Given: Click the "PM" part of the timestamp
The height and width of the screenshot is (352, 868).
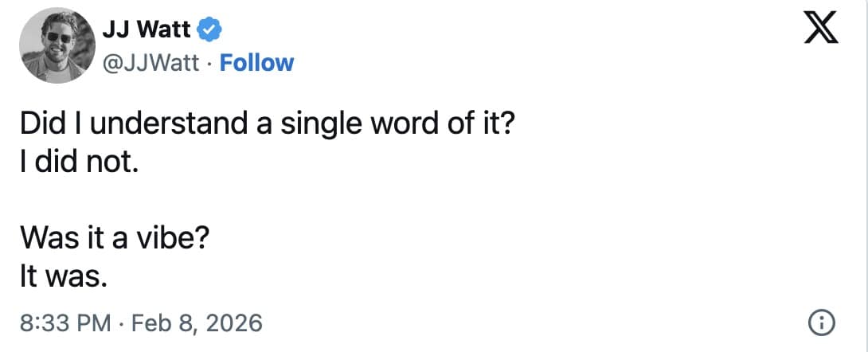Looking at the screenshot, I should coord(94,323).
